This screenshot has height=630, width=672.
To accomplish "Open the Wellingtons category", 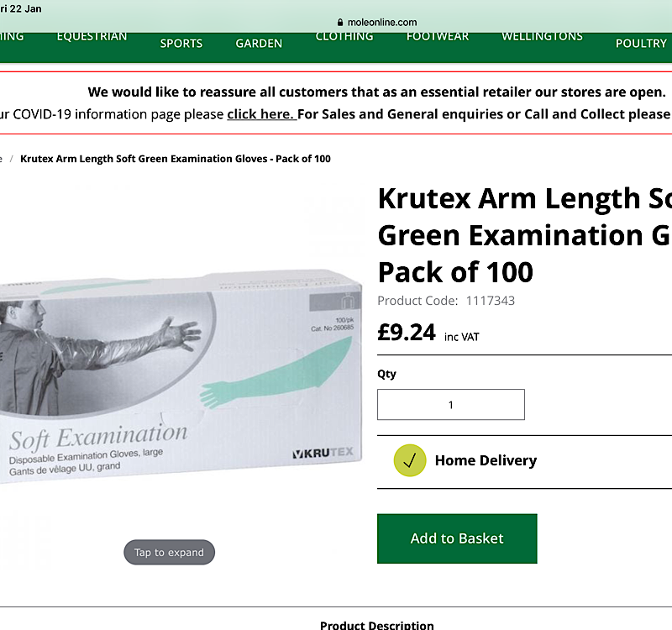I will (542, 36).
